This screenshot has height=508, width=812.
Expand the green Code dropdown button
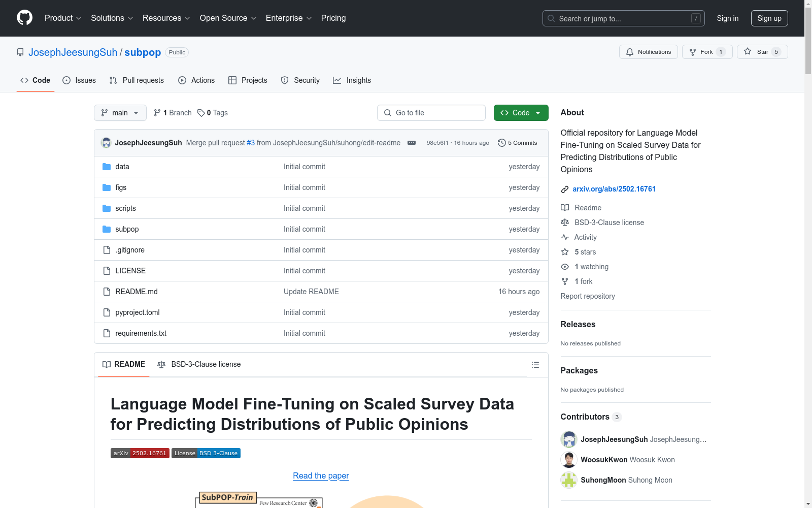point(521,113)
